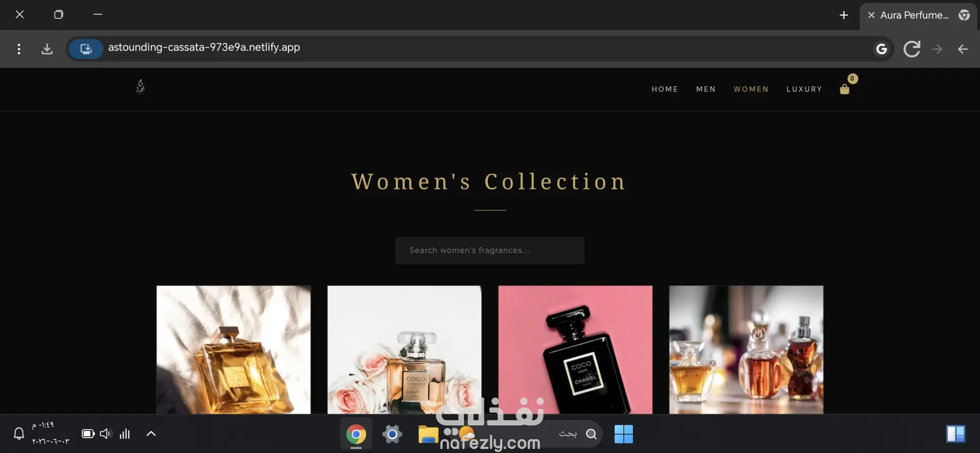Open the golden perfume bottle product image

coord(233,350)
